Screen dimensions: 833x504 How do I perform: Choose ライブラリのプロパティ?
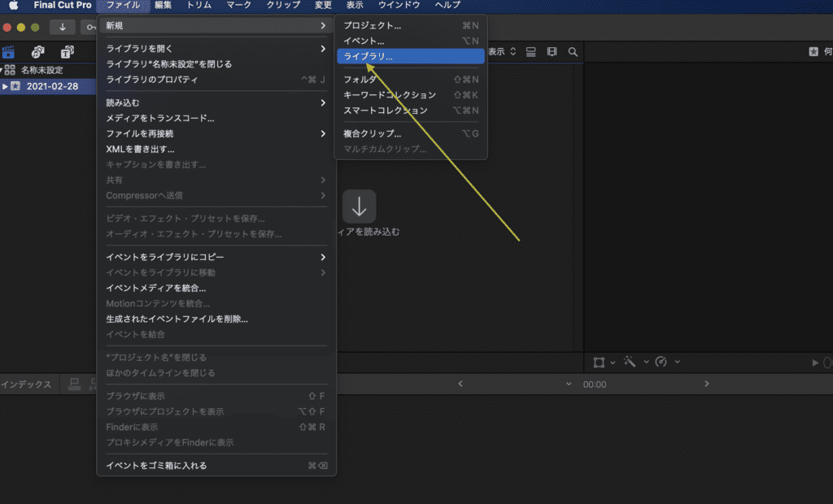click(216, 80)
